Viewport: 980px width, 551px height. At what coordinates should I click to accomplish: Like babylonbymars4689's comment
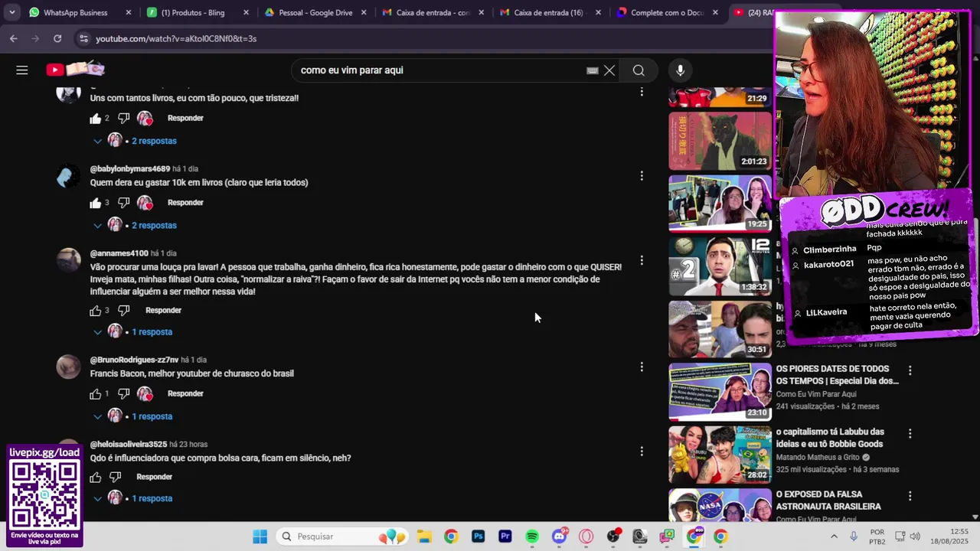(96, 203)
